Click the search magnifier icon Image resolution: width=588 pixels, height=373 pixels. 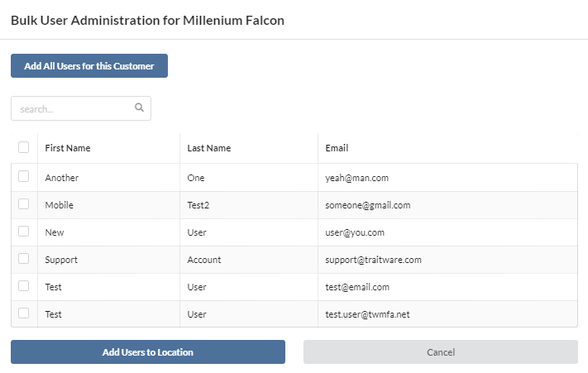point(139,108)
